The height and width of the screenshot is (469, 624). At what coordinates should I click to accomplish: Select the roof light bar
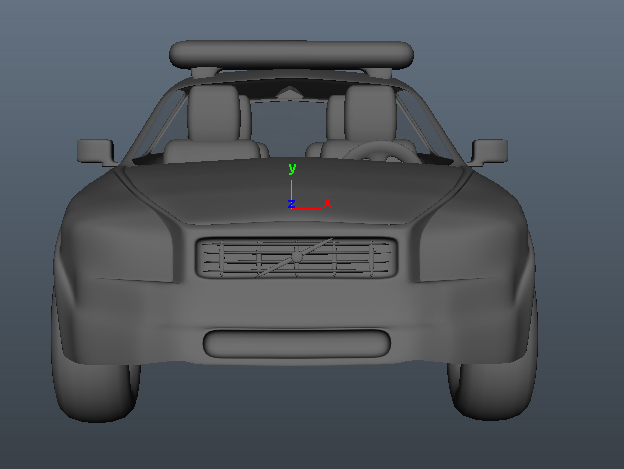291,54
